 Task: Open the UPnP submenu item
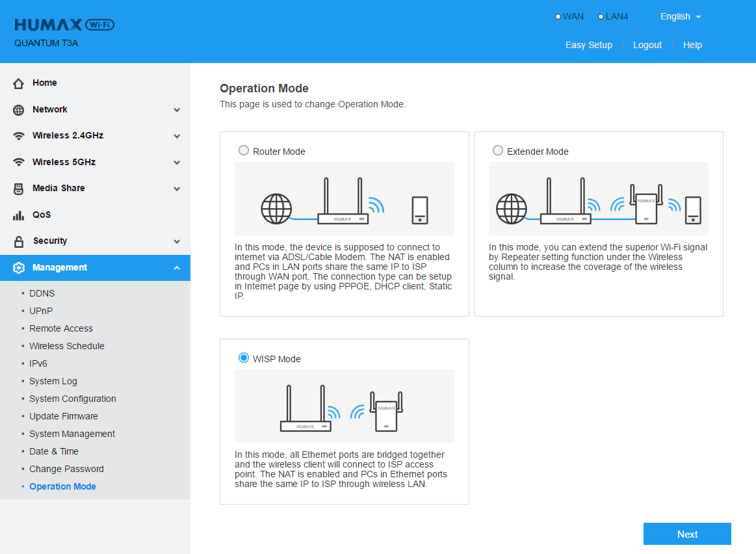tap(41, 311)
